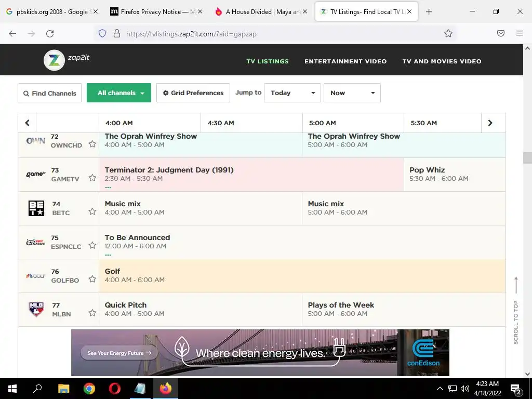Image resolution: width=532 pixels, height=399 pixels.
Task: Open the Firefox hamburger menu
Action: [x=520, y=33]
